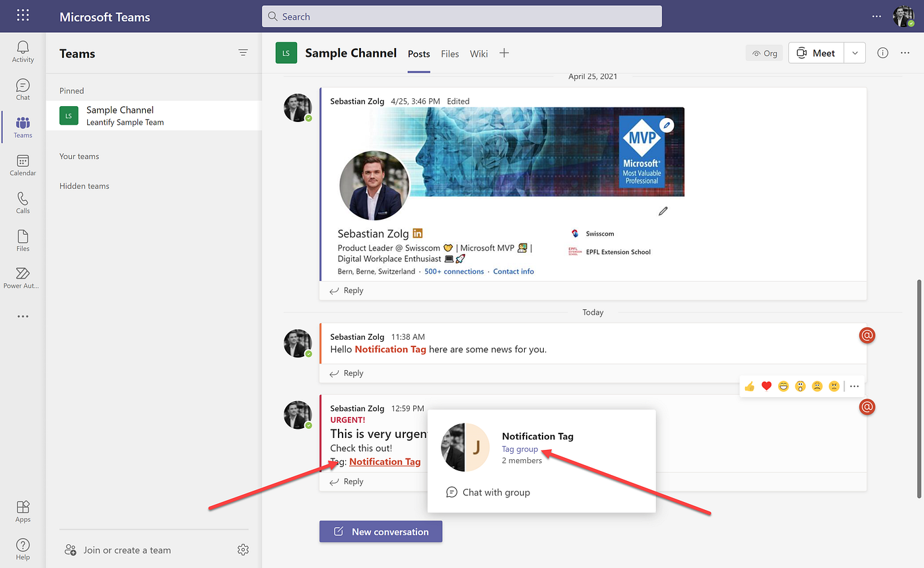Screen dimensions: 924x568
Task: Reply to the urgent 12:59 PM message
Action: tap(346, 482)
